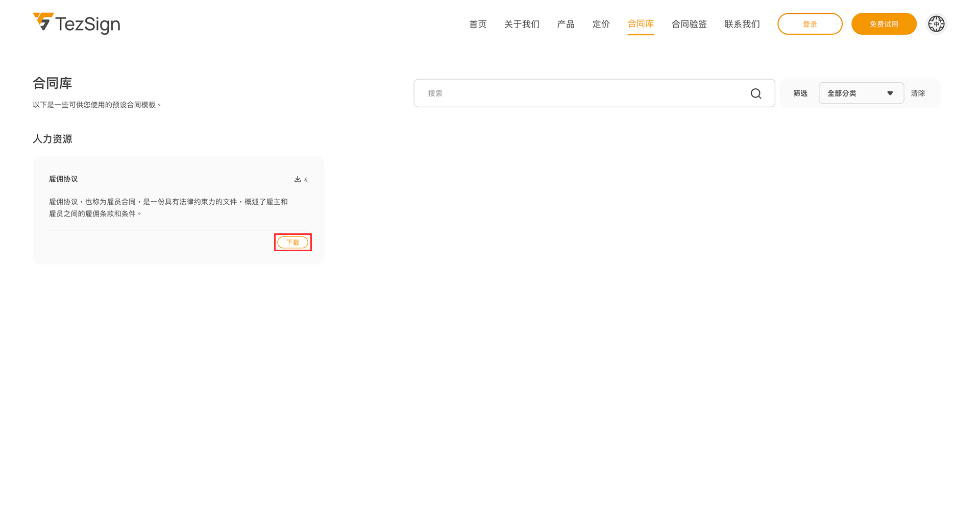This screenshot has height=528, width=980.
Task: Click the TezSign logo
Action: click(x=77, y=23)
